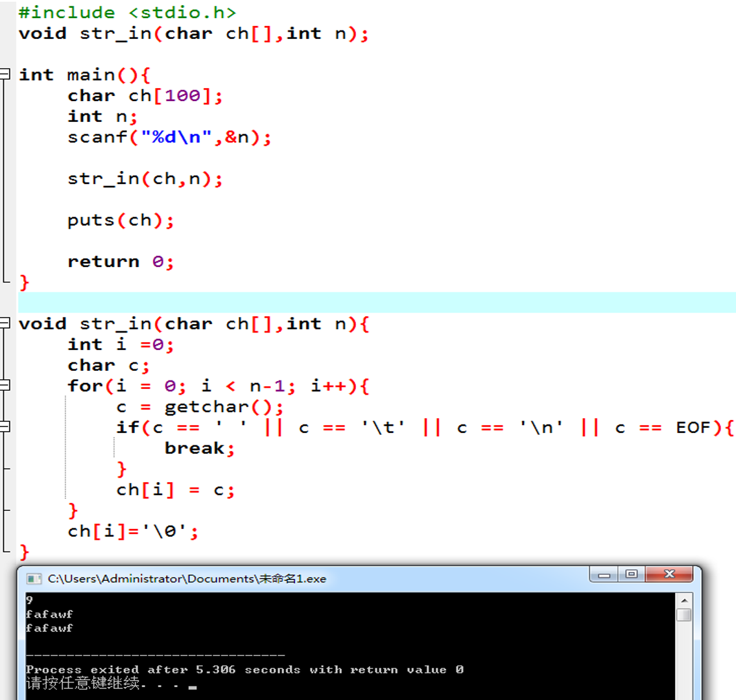736x700 pixels.
Task: Click the highlighted blank current line
Action: (377, 303)
